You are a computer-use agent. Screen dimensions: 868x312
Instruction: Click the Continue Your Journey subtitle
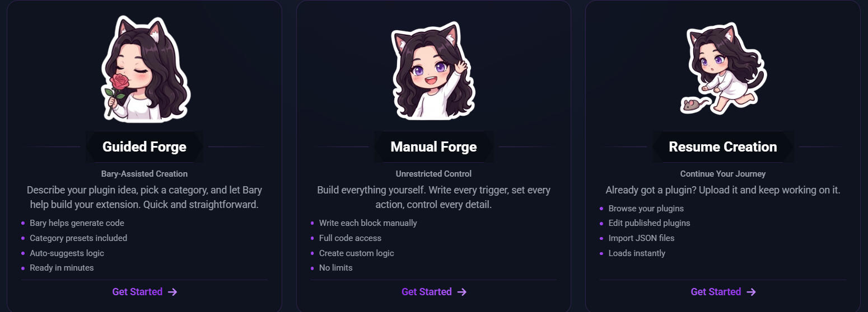click(723, 174)
